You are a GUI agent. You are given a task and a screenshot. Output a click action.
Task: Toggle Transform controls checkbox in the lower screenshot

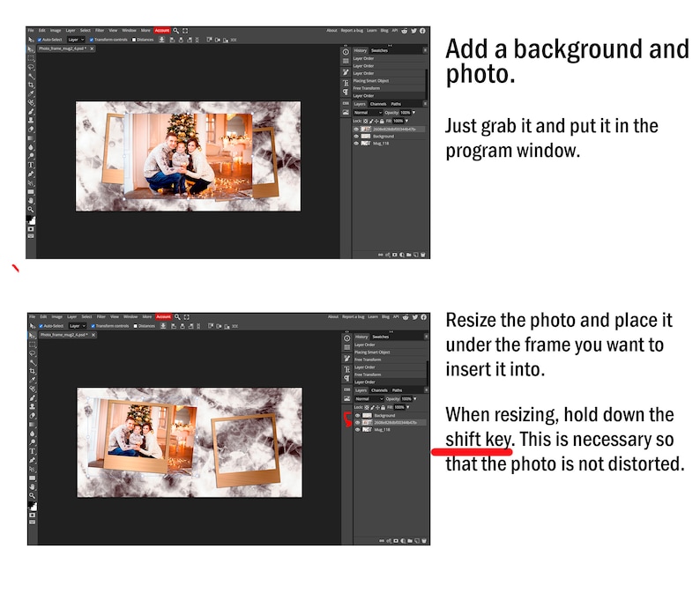(93, 326)
